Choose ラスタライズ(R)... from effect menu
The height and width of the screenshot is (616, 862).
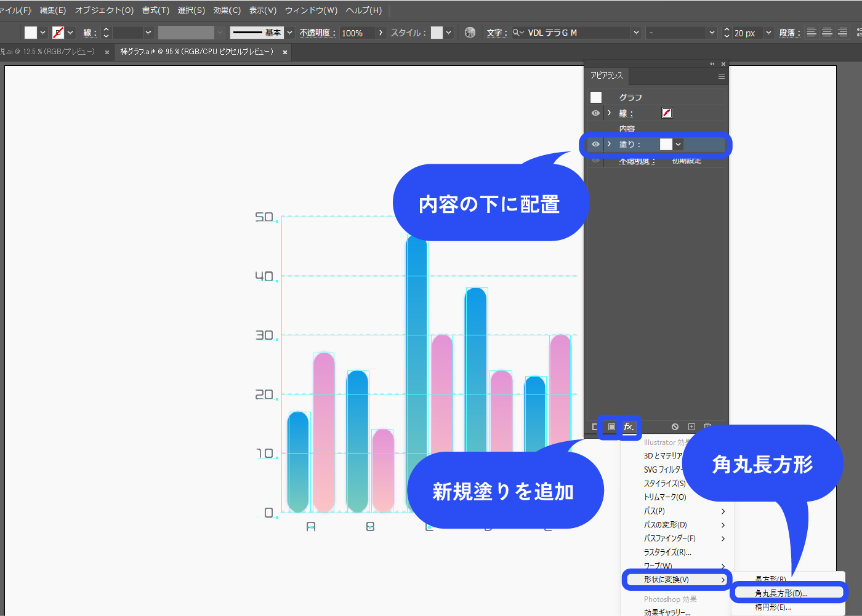coord(668,552)
